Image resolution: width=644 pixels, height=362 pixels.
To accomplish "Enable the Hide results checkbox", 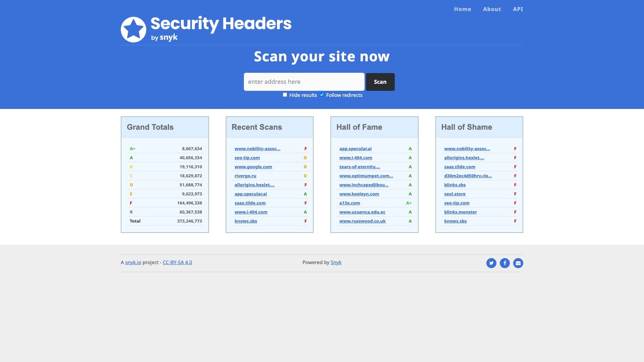I will tap(285, 95).
